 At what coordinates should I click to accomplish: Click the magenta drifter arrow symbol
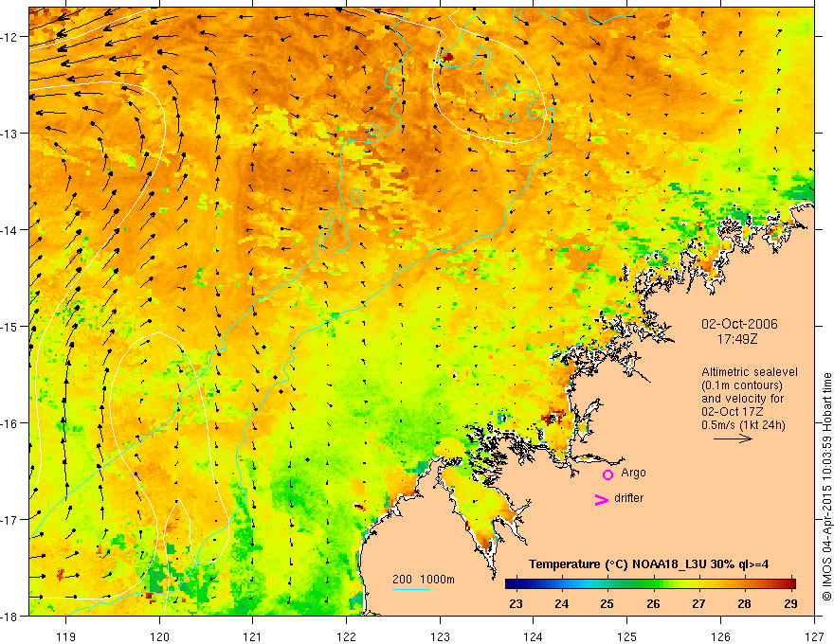pyautogui.click(x=601, y=499)
